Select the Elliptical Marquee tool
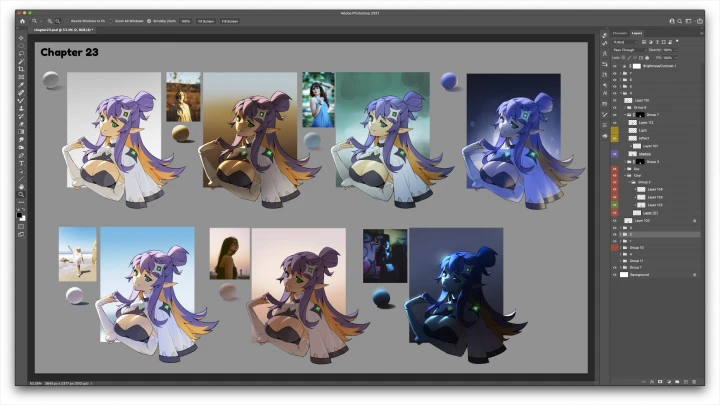The height and width of the screenshot is (405, 720). click(x=21, y=46)
